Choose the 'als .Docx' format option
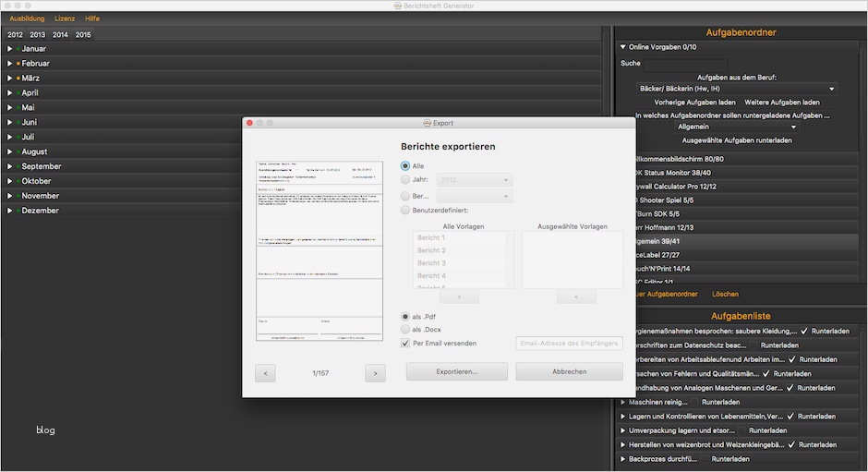 point(406,329)
